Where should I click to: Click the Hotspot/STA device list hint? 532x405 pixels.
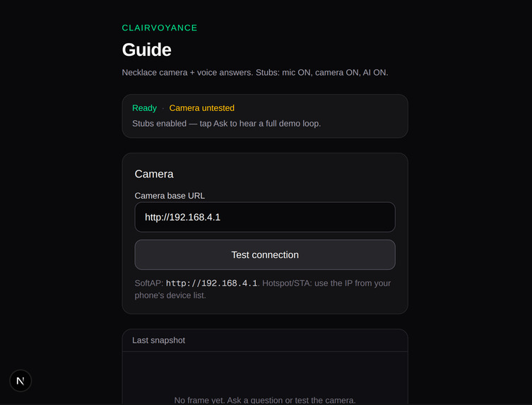pyautogui.click(x=263, y=289)
